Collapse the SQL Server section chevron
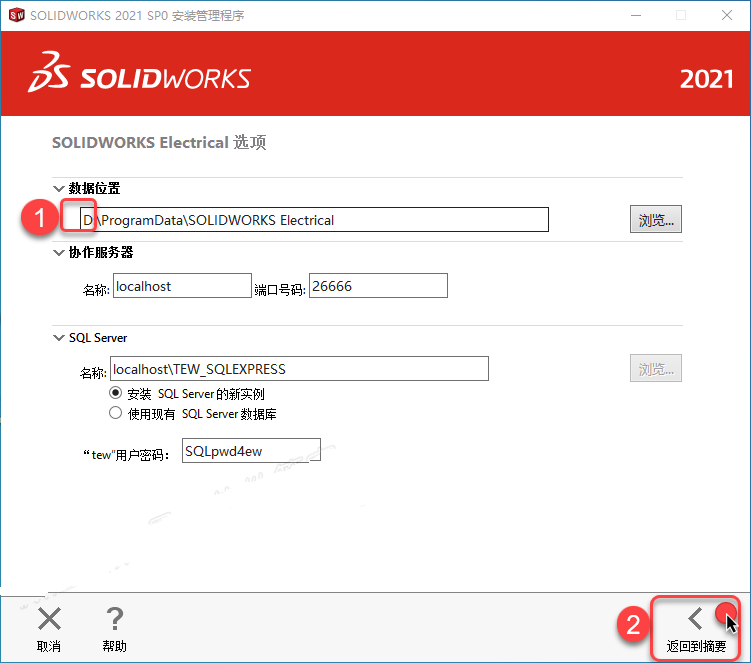Image resolution: width=751 pixels, height=663 pixels. click(x=58, y=338)
